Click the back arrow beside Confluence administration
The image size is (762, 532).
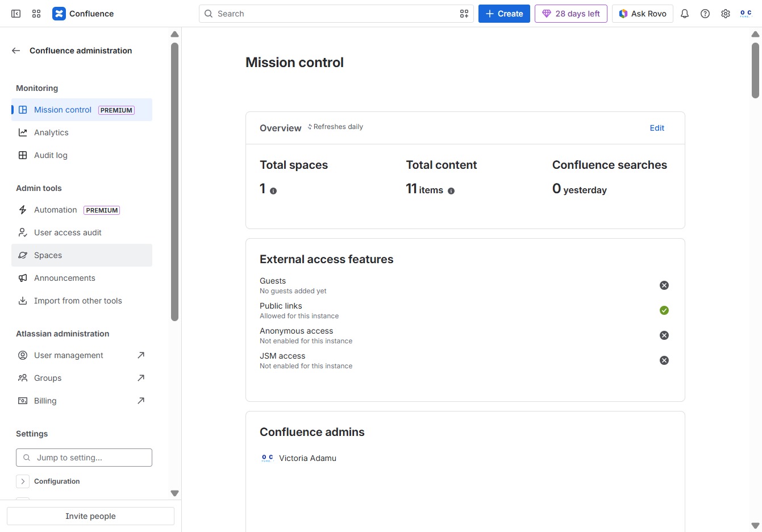coord(16,51)
